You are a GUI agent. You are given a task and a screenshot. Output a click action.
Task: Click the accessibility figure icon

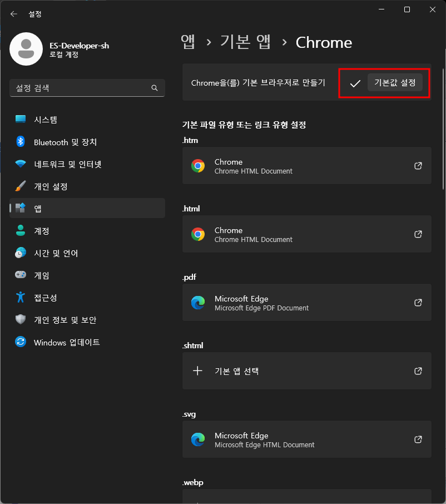[21, 297]
